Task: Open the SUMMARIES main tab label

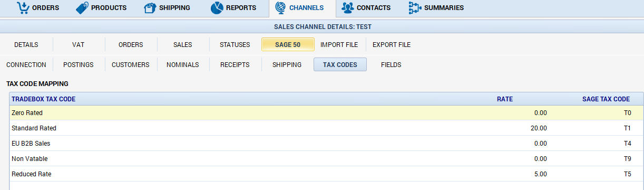Action: [444, 8]
